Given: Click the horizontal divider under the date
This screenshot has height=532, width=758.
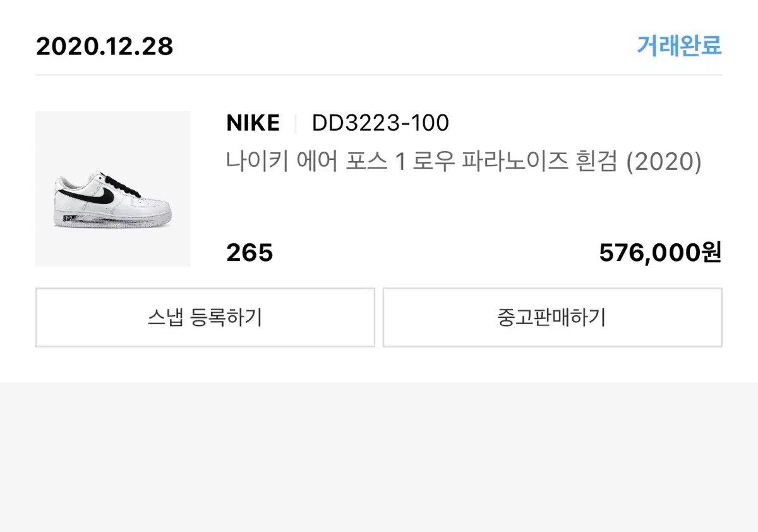Looking at the screenshot, I should click(379, 75).
